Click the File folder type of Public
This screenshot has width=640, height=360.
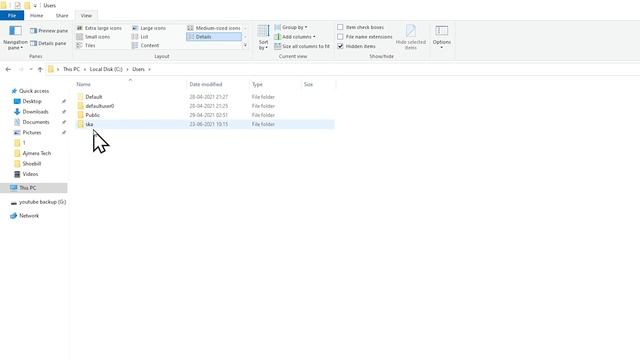[x=263, y=115]
